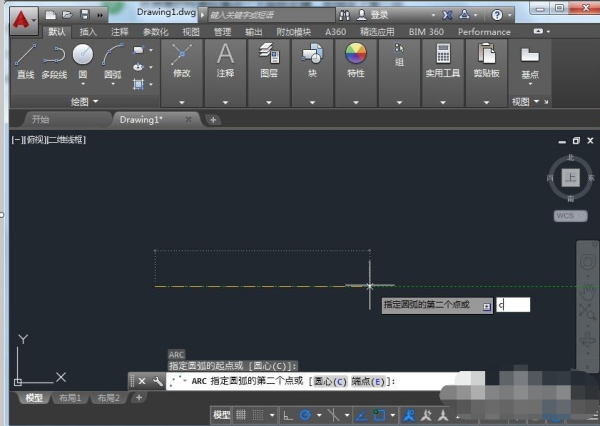Screen dimensions: 600x426
Task: Select the Circle (圆) tool
Action: pos(82,61)
